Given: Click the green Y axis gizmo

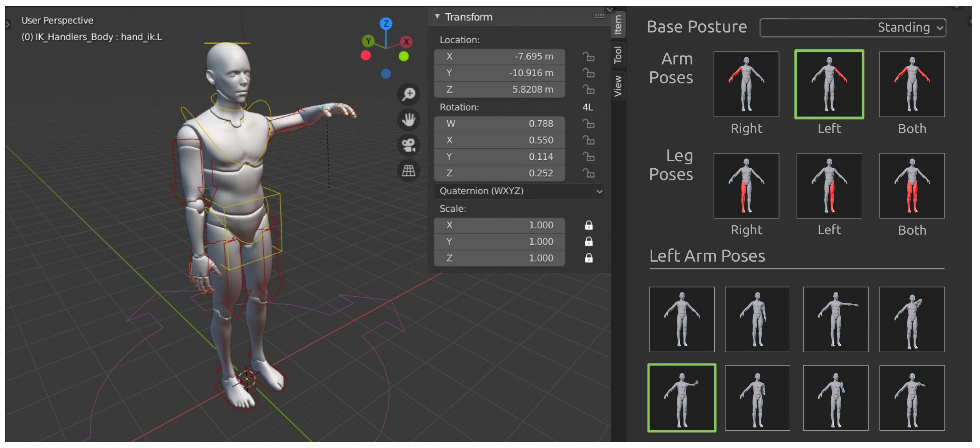Looking at the screenshot, I should pos(368,41).
